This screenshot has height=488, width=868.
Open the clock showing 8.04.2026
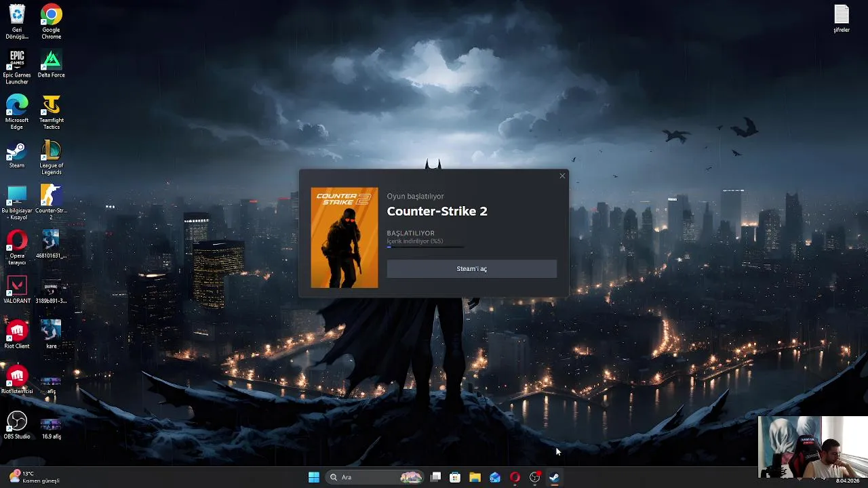(848, 481)
